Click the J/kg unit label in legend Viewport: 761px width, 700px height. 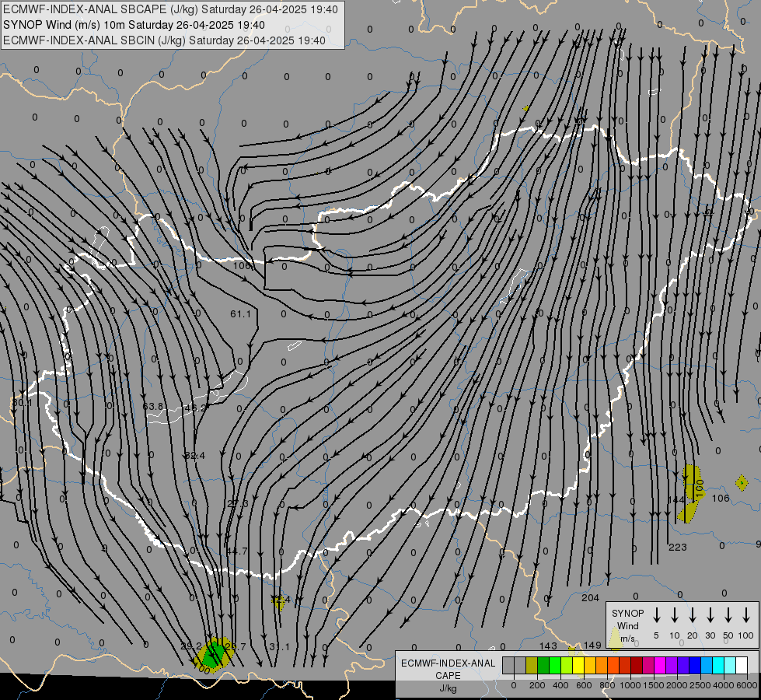tap(448, 688)
